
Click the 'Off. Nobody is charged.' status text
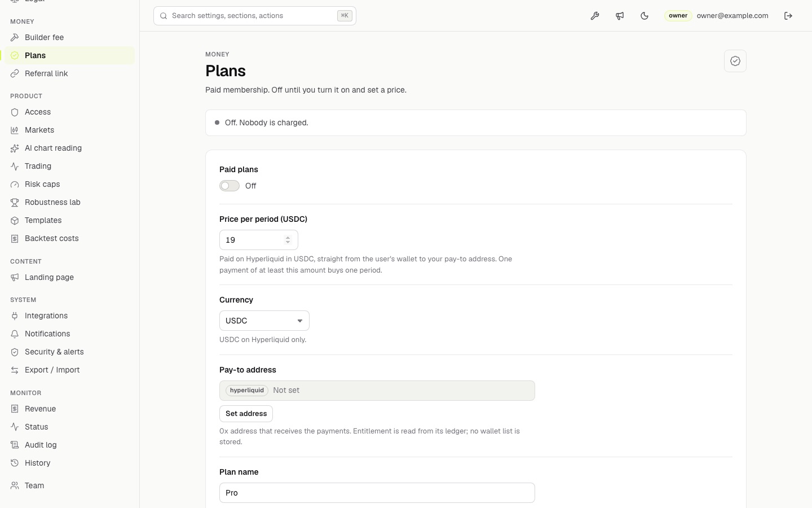pyautogui.click(x=267, y=122)
